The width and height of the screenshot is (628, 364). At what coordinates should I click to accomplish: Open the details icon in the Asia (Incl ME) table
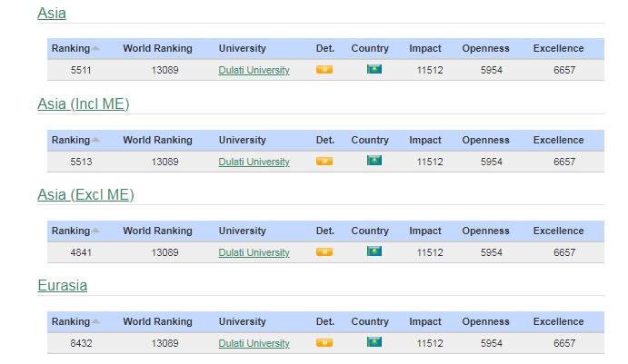[324, 162]
